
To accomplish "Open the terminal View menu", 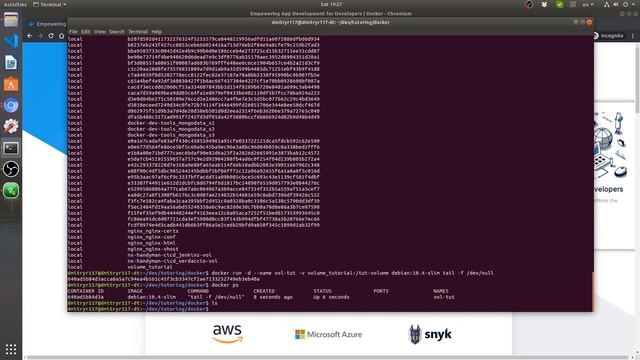I will (x=100, y=31).
